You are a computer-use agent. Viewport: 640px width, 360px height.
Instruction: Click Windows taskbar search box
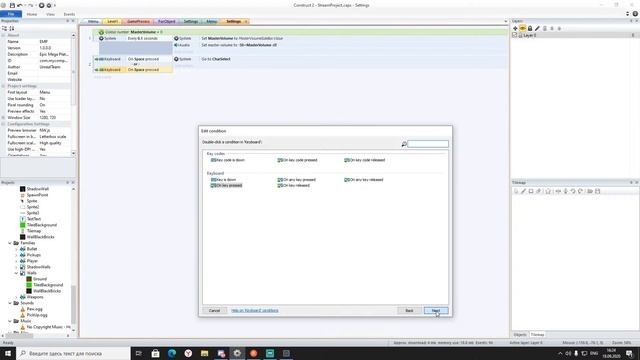point(73,353)
